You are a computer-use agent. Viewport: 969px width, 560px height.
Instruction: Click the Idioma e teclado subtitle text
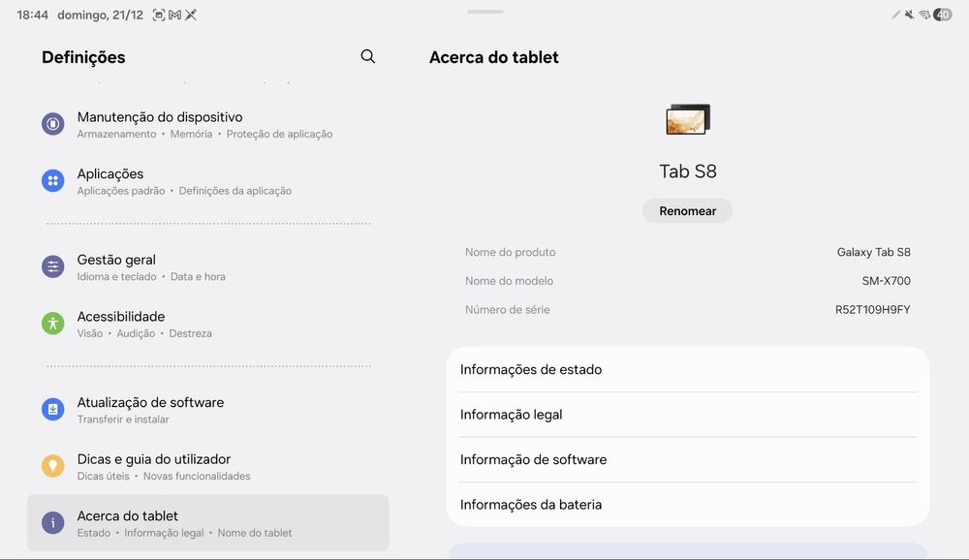click(117, 277)
